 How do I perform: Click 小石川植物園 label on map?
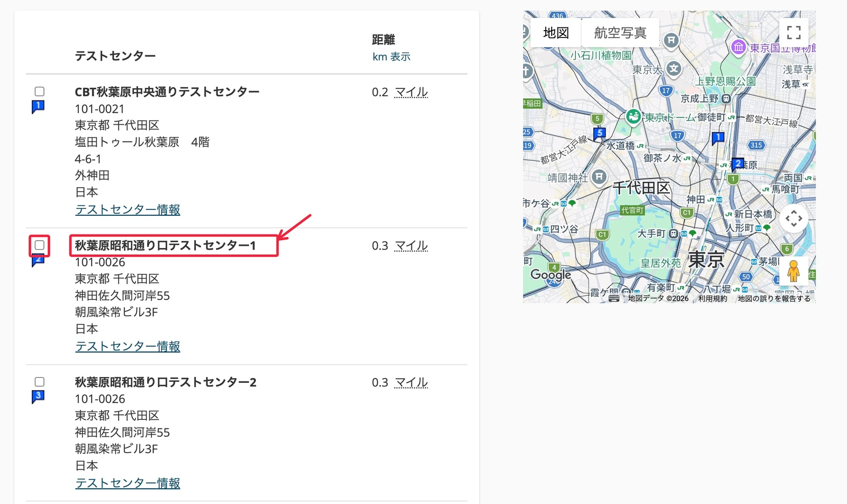601,55
